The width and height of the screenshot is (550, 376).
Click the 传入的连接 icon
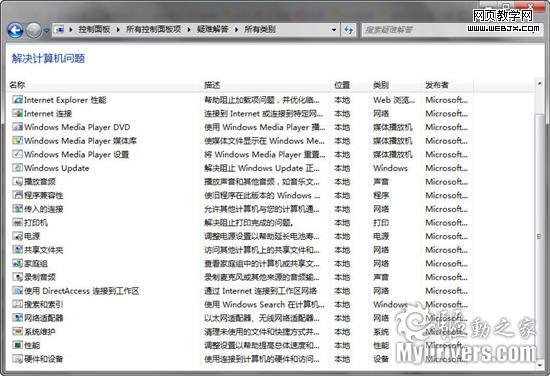18,209
